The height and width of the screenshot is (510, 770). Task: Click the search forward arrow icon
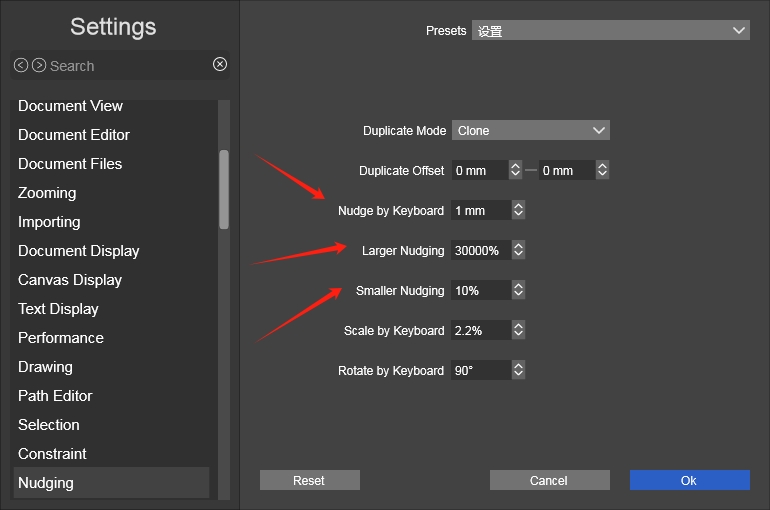pyautogui.click(x=39, y=65)
